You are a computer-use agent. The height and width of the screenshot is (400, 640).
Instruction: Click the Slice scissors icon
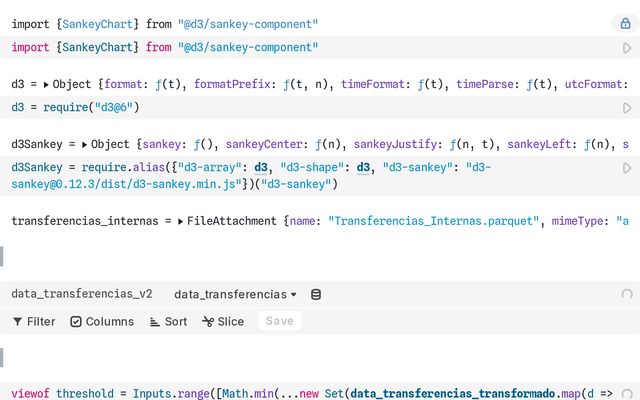[x=208, y=322]
